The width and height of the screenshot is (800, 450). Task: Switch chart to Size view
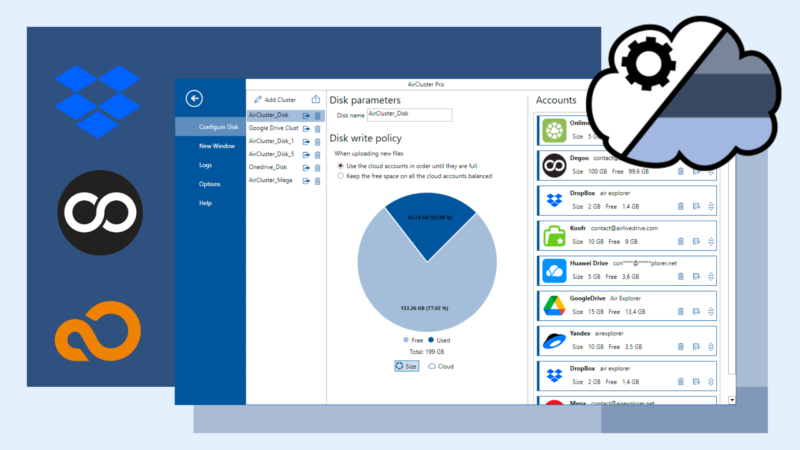407,366
